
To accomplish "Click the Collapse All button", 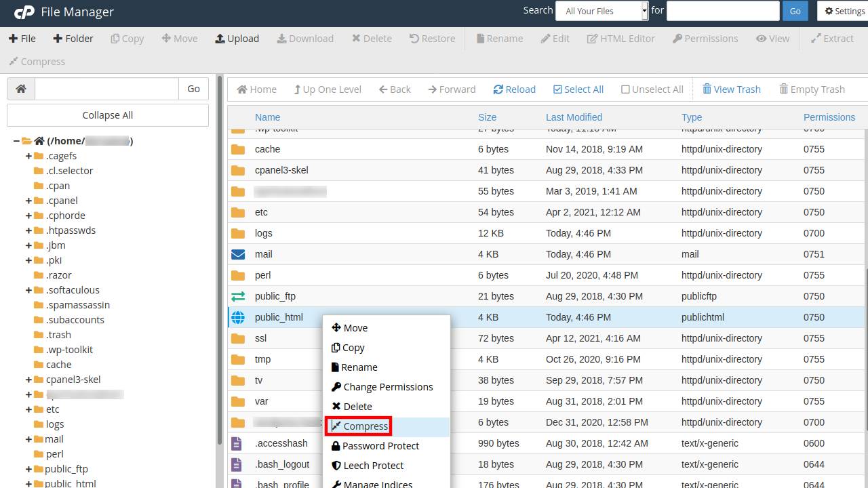I will pos(108,115).
